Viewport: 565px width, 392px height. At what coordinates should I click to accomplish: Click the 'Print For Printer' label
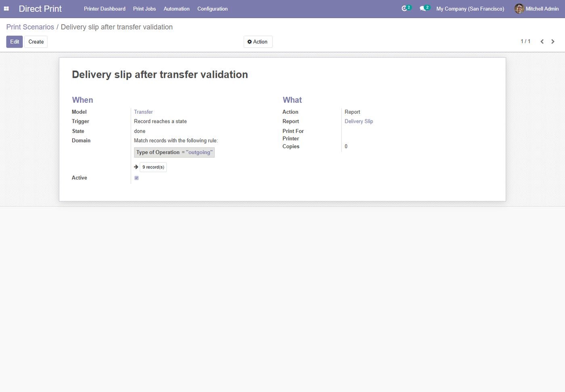pos(293,135)
